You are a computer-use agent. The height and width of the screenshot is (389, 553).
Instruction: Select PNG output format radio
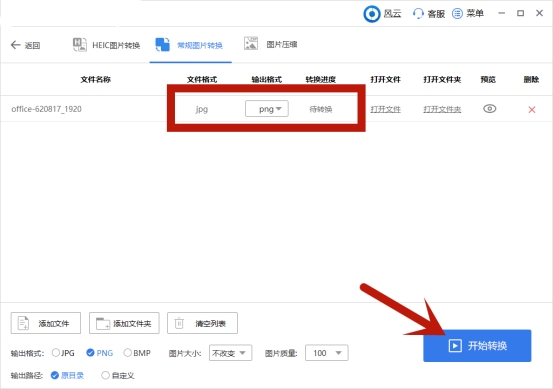pyautogui.click(x=90, y=353)
